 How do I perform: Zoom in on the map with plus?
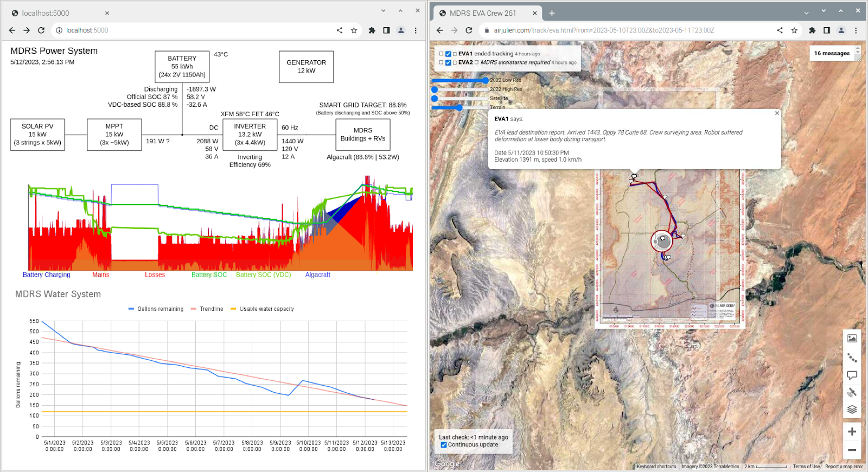[852, 432]
